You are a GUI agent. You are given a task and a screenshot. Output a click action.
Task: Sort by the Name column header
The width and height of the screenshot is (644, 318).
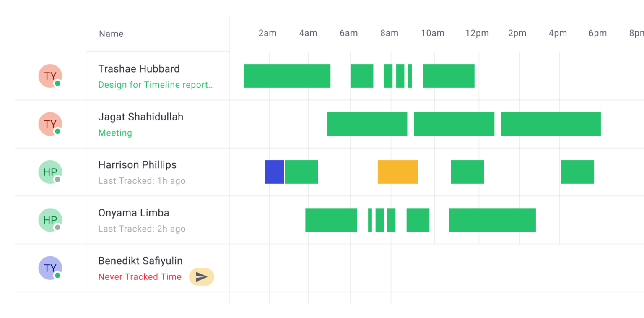click(x=111, y=34)
